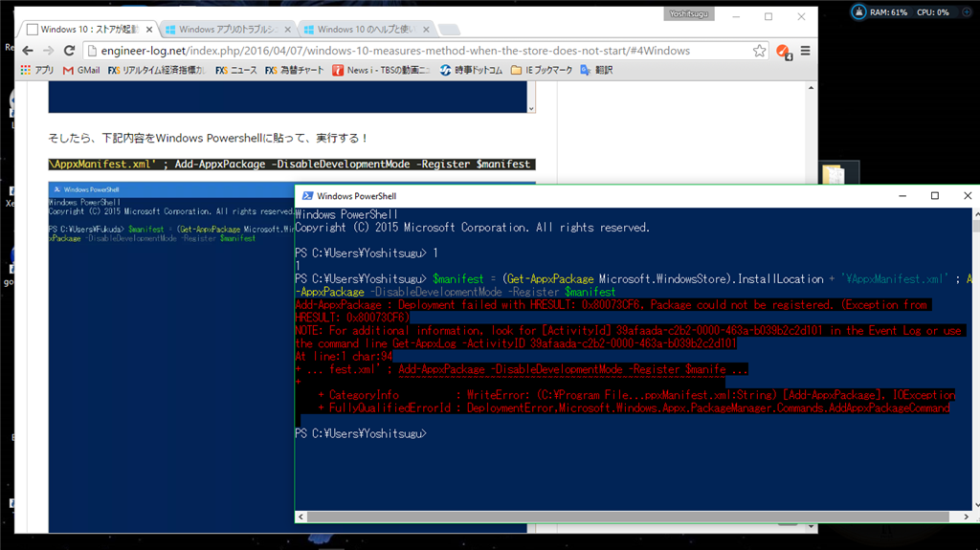Click the RAM: 61% widget indicator

[x=889, y=12]
